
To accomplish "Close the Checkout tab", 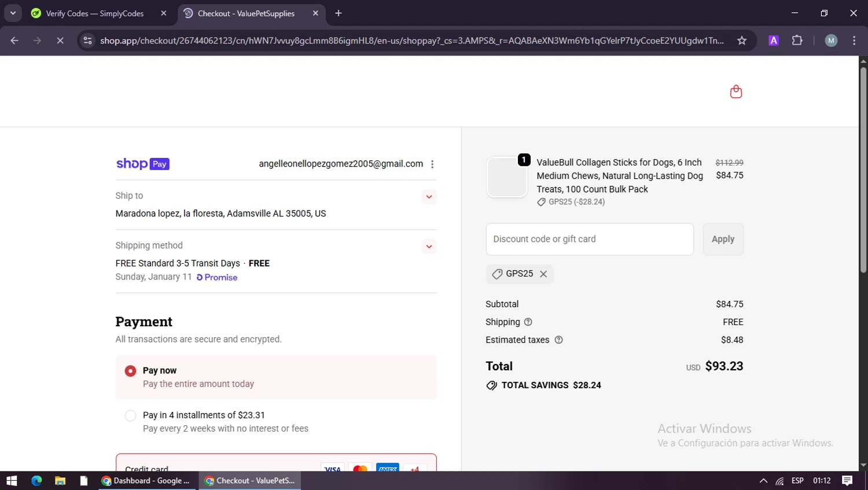I will click(315, 13).
